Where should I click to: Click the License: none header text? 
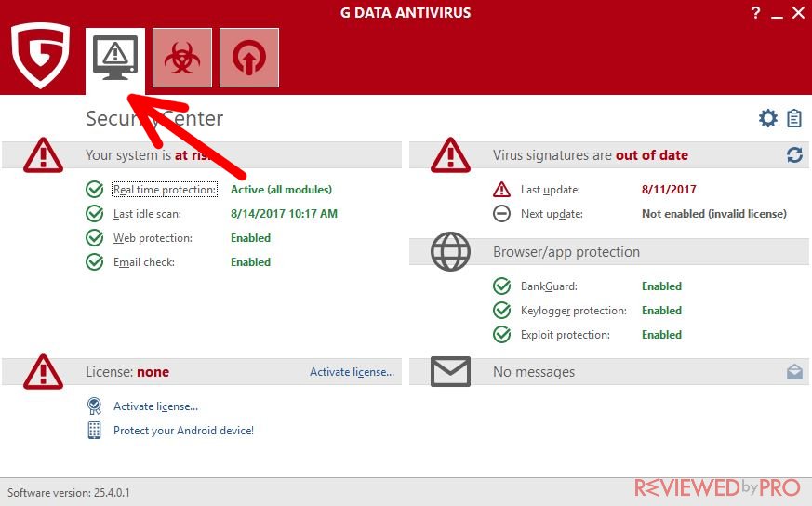(x=127, y=372)
